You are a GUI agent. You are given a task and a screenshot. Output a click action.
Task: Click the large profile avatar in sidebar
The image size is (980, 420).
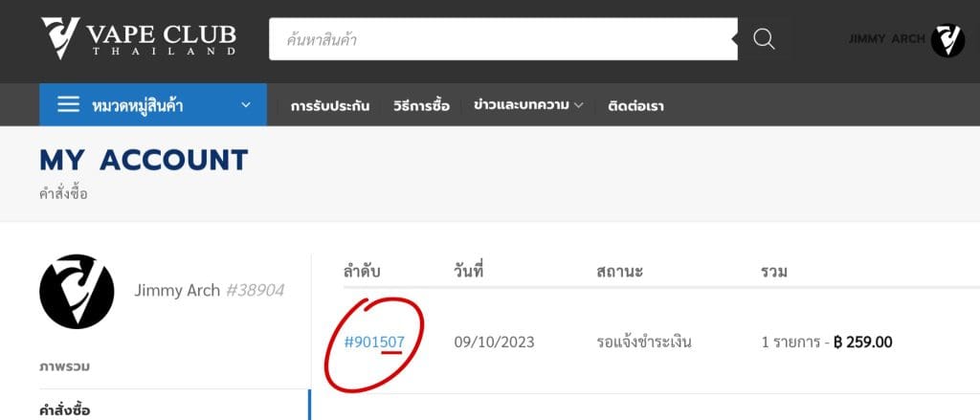tap(77, 292)
